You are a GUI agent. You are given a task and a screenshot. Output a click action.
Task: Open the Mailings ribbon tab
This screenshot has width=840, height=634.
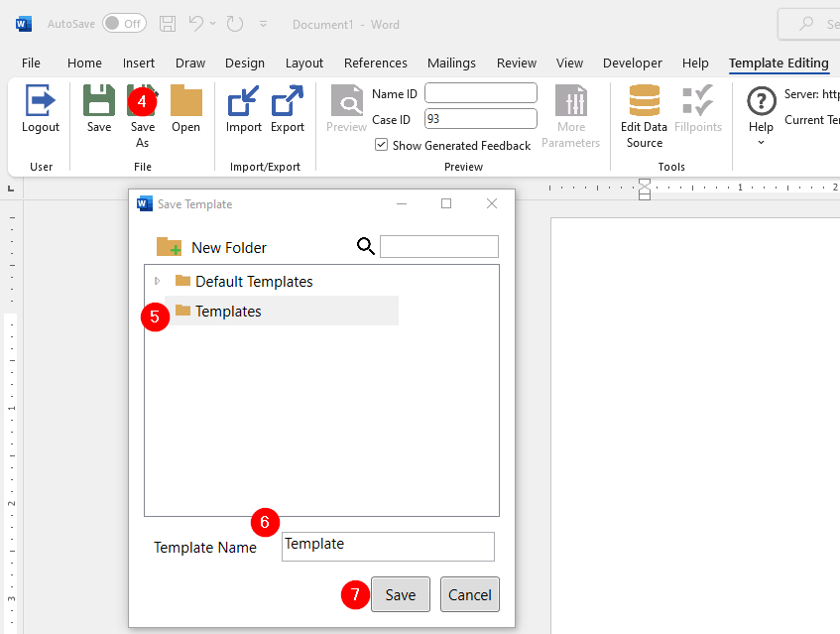(x=451, y=63)
